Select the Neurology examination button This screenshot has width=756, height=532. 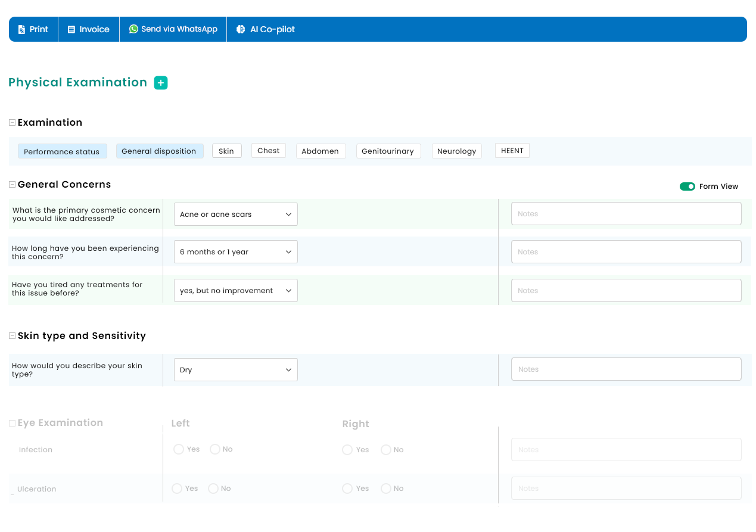click(x=456, y=151)
